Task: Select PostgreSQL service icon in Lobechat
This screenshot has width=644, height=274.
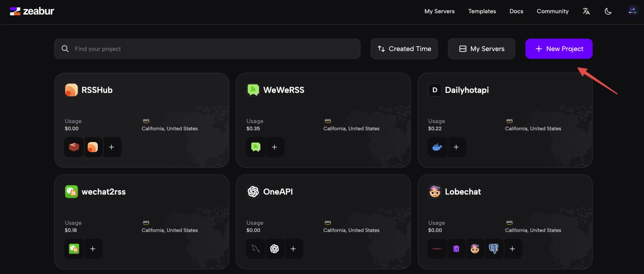Action: [493, 249]
